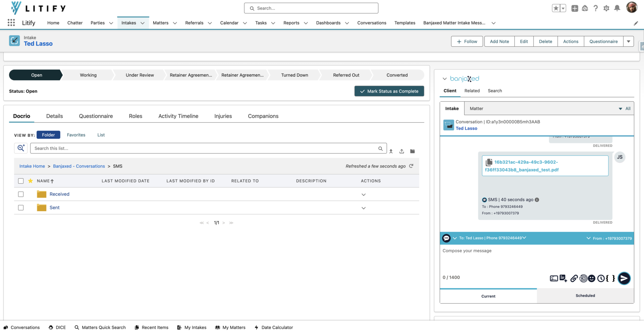Screen dimensions: 644x332
Task: Open the Activity Timeline tab
Action: pyautogui.click(x=178, y=116)
